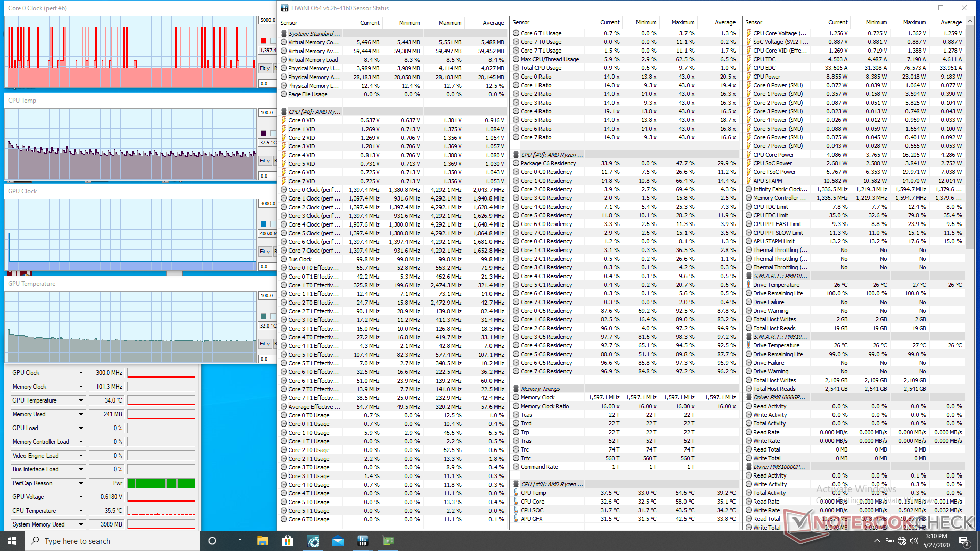Click the 3000.0 max value field in GPU Clock graph
980x551 pixels.
tap(267, 204)
